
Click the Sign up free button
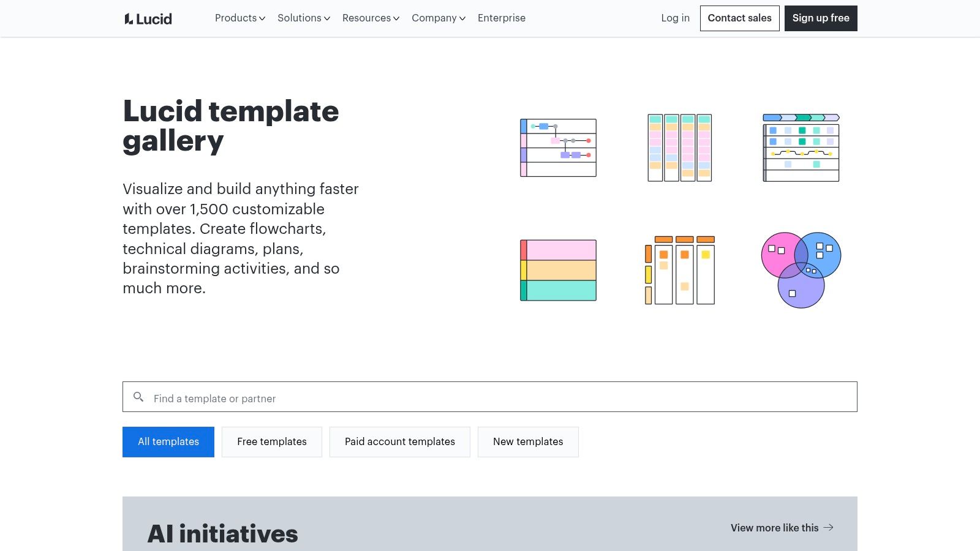[x=821, y=18]
